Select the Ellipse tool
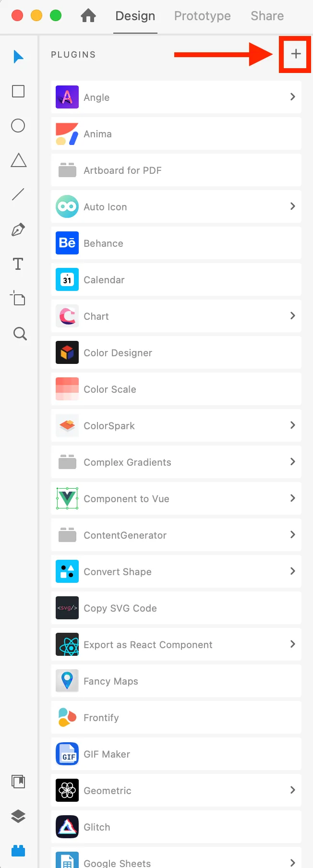Viewport: 313px width, 868px height. pyautogui.click(x=18, y=126)
